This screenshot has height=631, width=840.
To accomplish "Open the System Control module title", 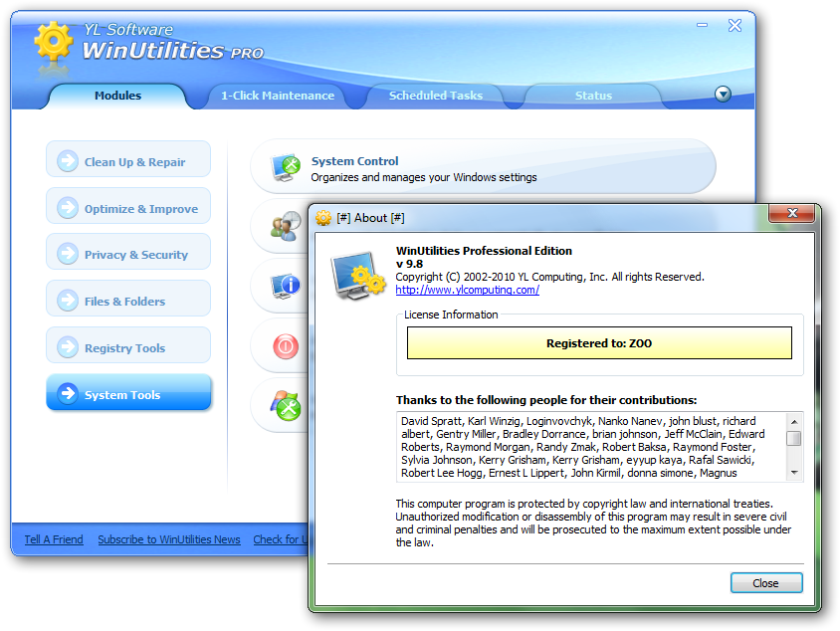I will [354, 161].
